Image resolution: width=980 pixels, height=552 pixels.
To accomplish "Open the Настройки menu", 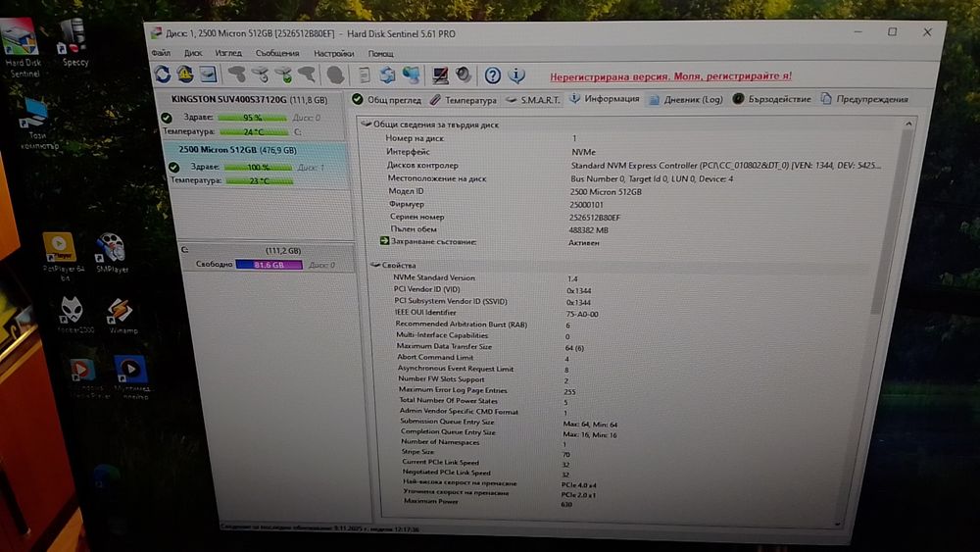I will [x=334, y=54].
